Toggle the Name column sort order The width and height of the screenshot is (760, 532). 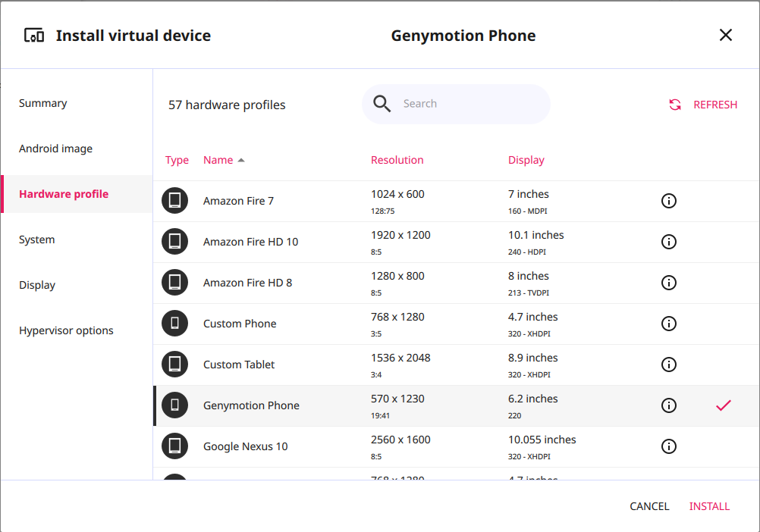click(x=220, y=160)
